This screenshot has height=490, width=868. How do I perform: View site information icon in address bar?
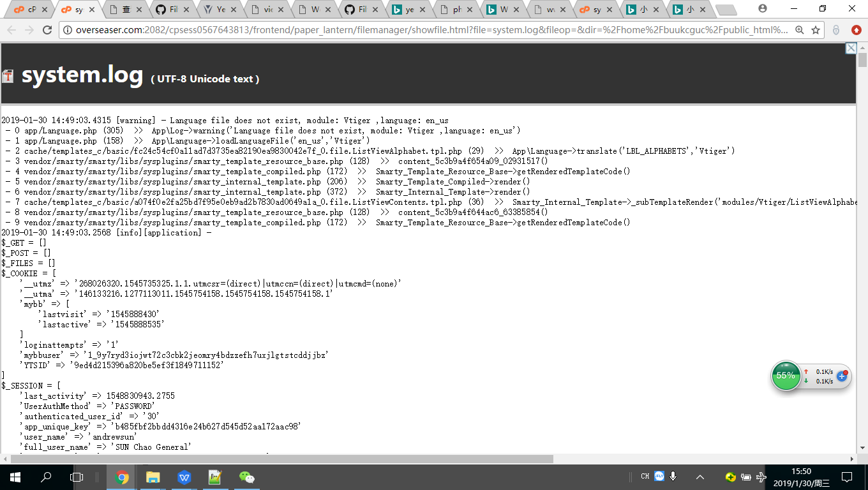click(68, 30)
